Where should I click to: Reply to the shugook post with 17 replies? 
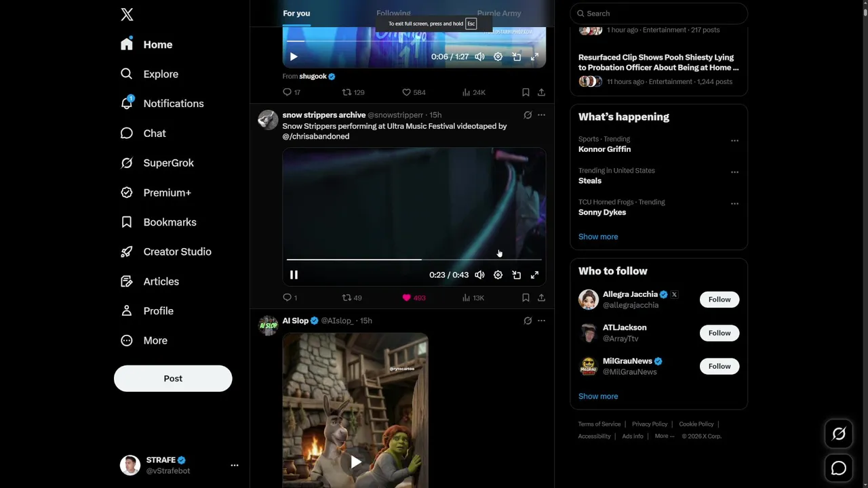(292, 92)
